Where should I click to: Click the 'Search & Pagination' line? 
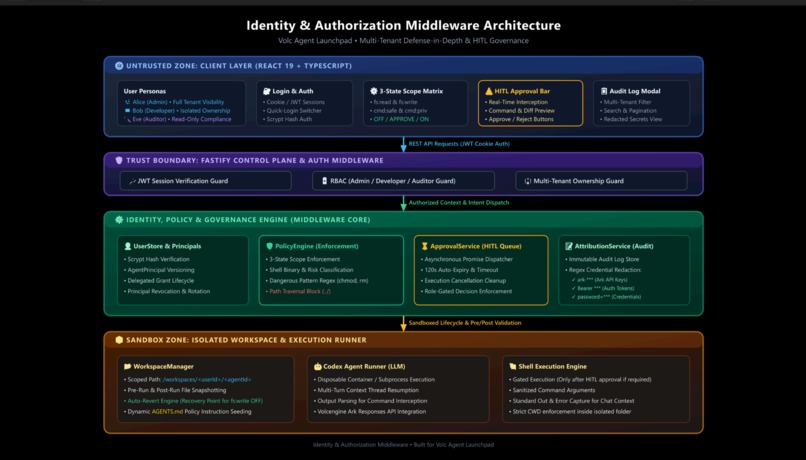[x=628, y=111]
